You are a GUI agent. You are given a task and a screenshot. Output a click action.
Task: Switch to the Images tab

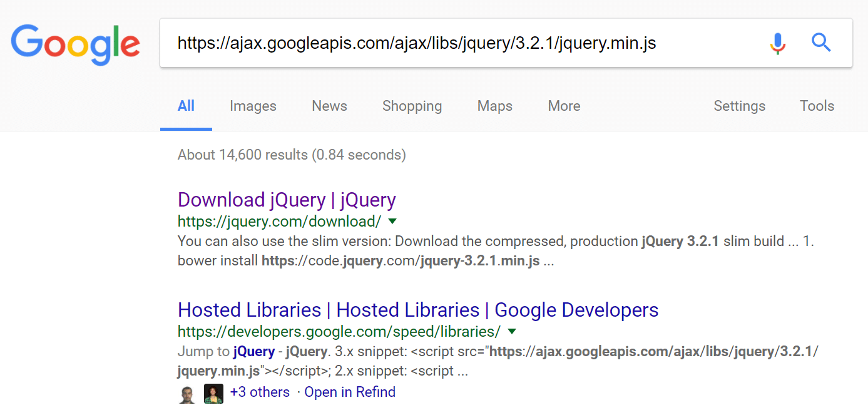click(x=253, y=106)
